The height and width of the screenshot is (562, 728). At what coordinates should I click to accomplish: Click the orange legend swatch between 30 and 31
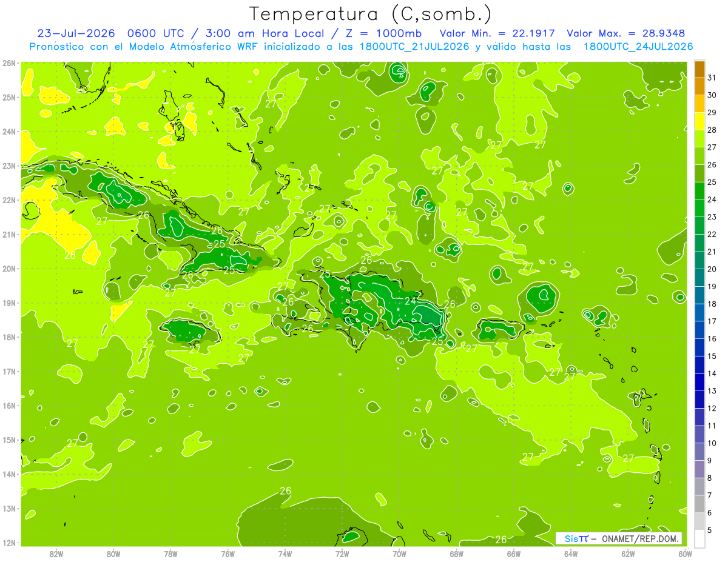coord(699,87)
